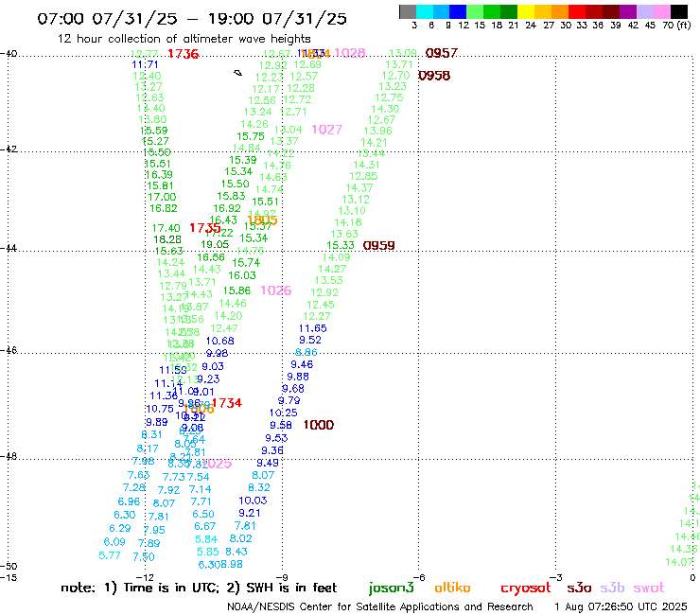This screenshot has height=615, width=700.
Task: Click the red 1736 pass time label
Action: click(x=183, y=54)
